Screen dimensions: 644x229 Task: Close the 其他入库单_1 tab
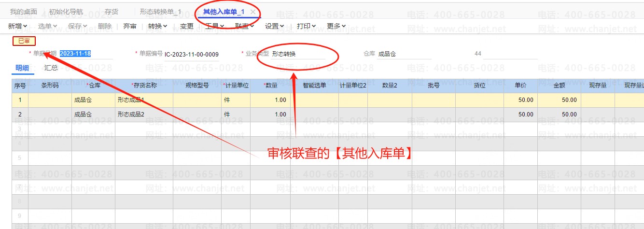click(x=252, y=12)
